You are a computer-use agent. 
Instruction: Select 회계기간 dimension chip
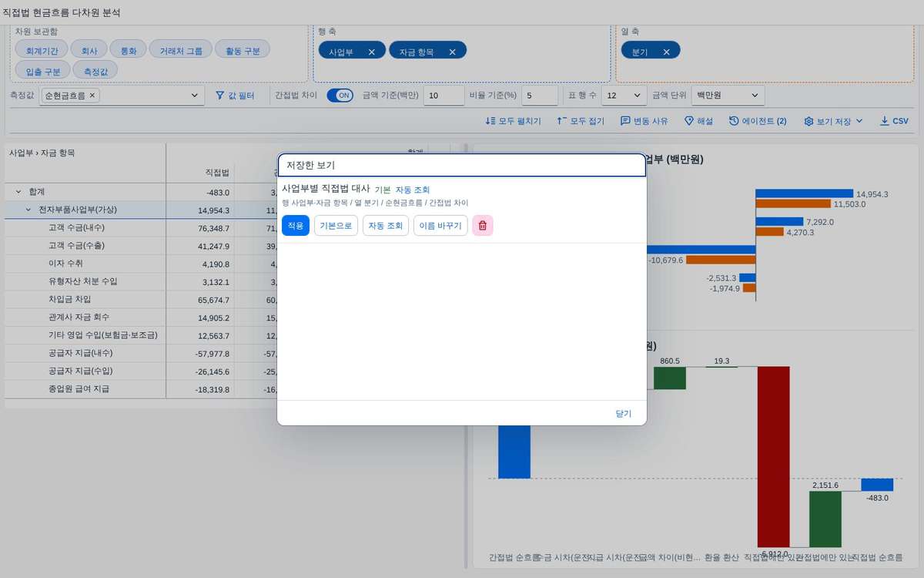tap(42, 51)
